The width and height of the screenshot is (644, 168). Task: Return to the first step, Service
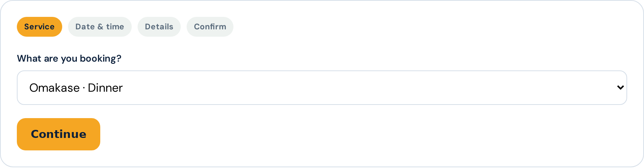point(40,27)
